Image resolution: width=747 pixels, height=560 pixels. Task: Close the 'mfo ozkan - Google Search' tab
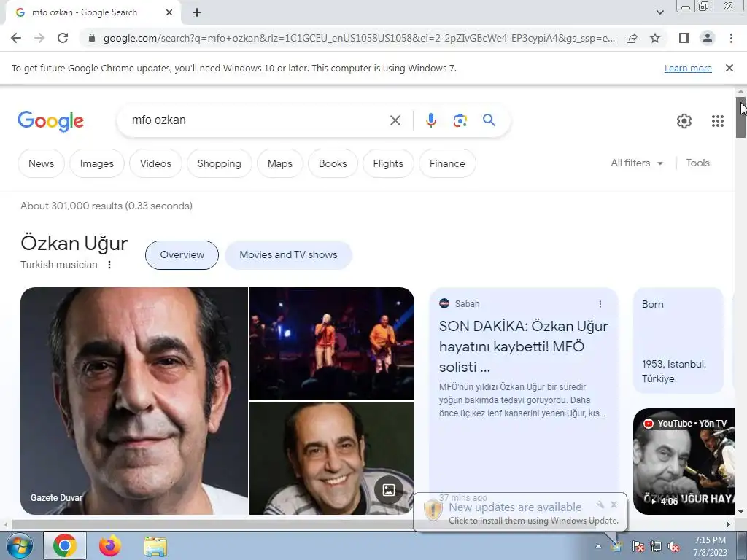pos(169,12)
